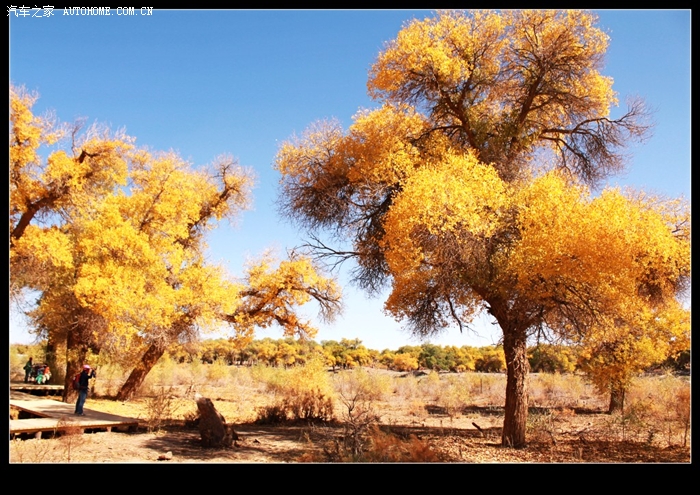Screen dimensions: 700x495
Task: Click the small rock on the ground
Action: pyautogui.click(x=165, y=455)
